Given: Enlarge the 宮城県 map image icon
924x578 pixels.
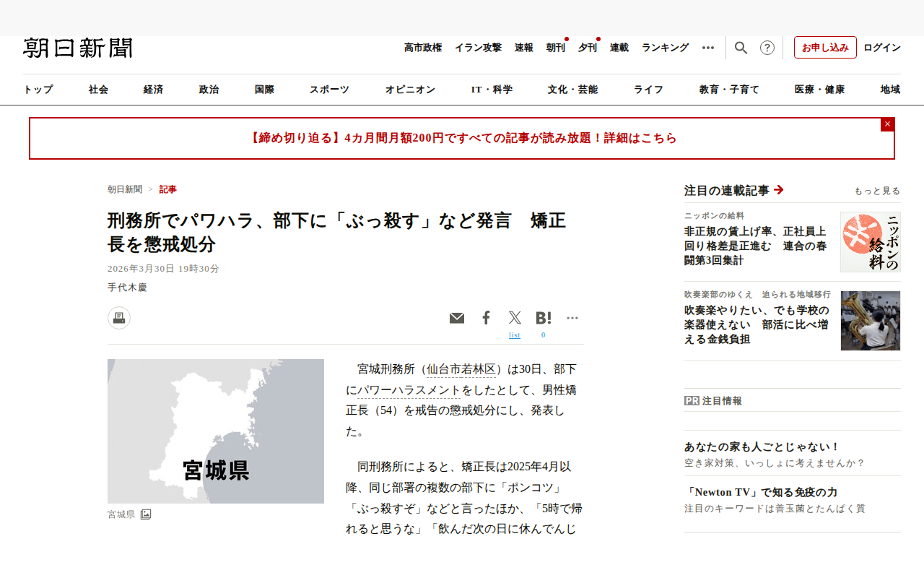Looking at the screenshot, I should [146, 514].
